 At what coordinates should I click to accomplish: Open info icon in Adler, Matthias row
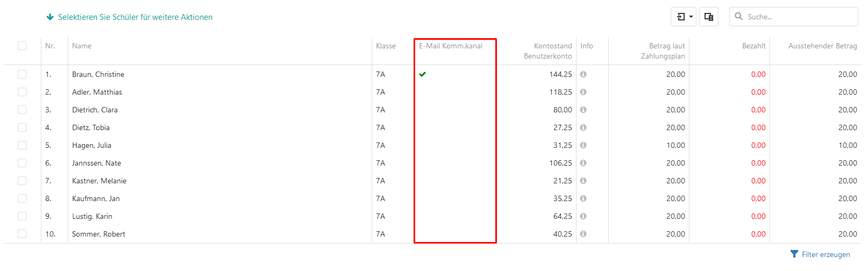[x=583, y=92]
